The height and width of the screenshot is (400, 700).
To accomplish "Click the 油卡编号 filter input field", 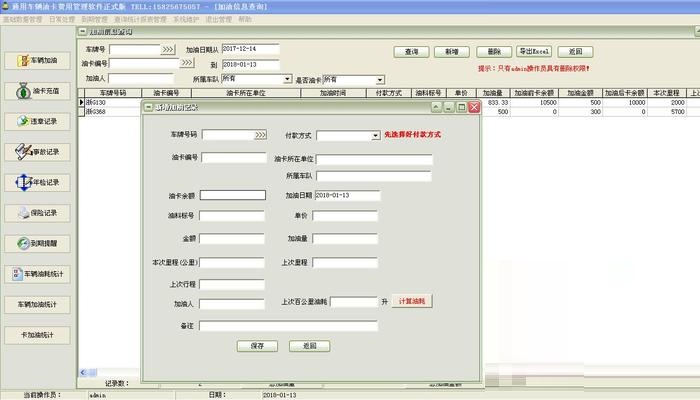I will 144,63.
